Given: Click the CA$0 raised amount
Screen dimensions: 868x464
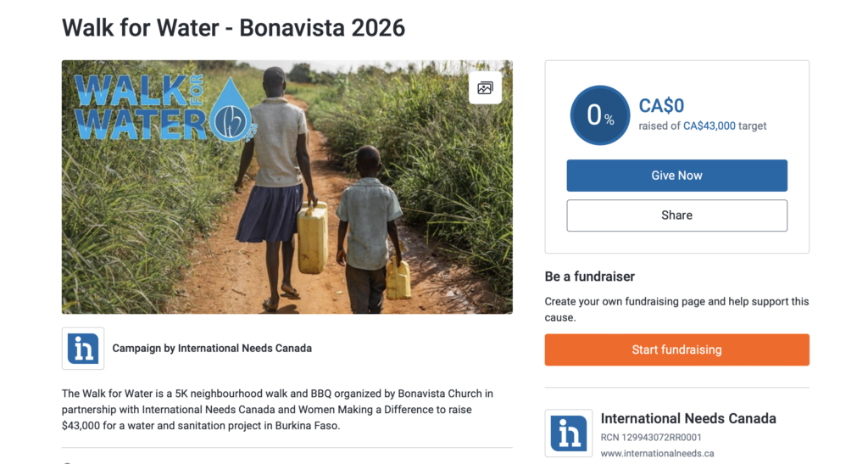Looking at the screenshot, I should pos(661,106).
